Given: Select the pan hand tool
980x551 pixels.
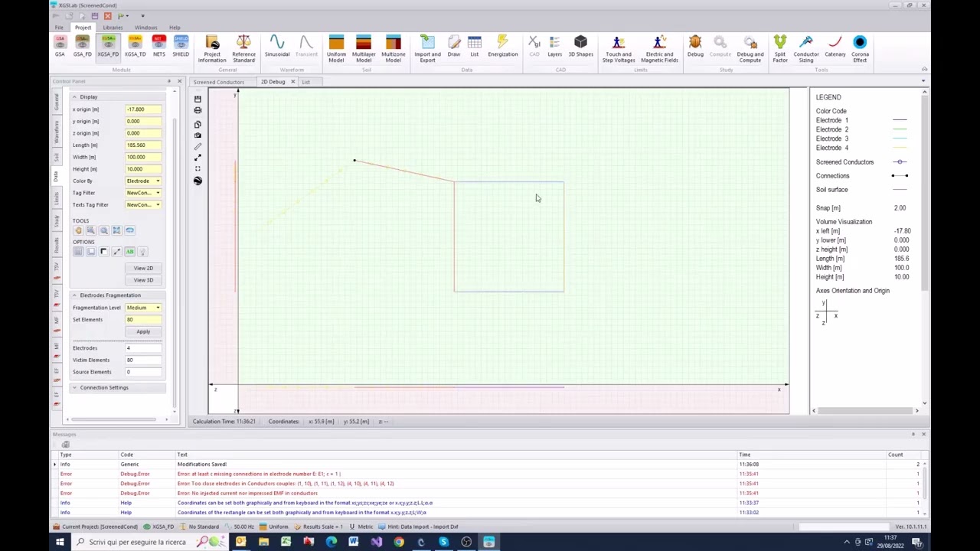Looking at the screenshot, I should pos(78,230).
